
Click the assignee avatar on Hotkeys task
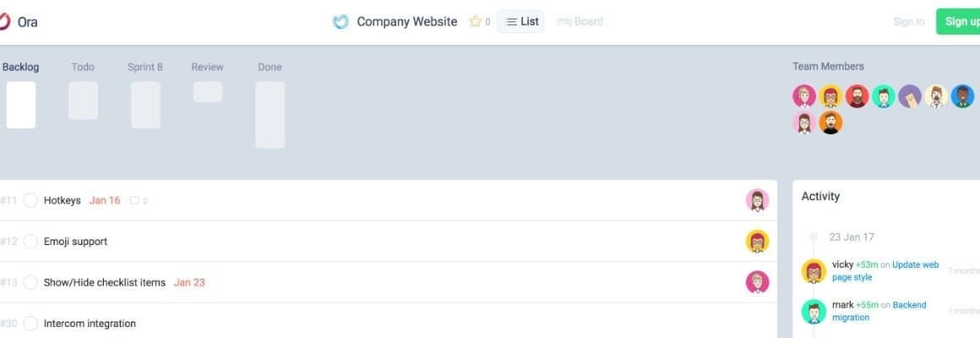757,200
